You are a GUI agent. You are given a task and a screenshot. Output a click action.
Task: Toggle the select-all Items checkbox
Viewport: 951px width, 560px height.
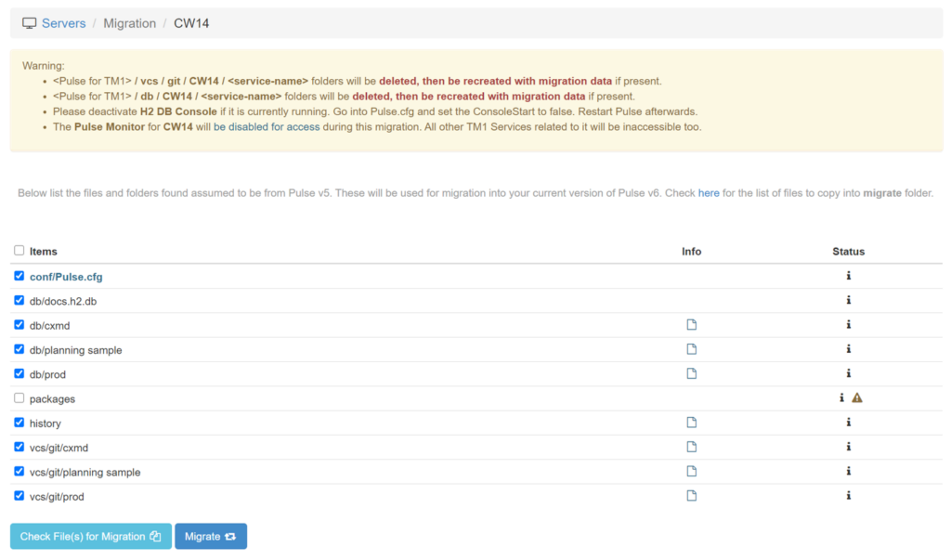click(x=20, y=251)
